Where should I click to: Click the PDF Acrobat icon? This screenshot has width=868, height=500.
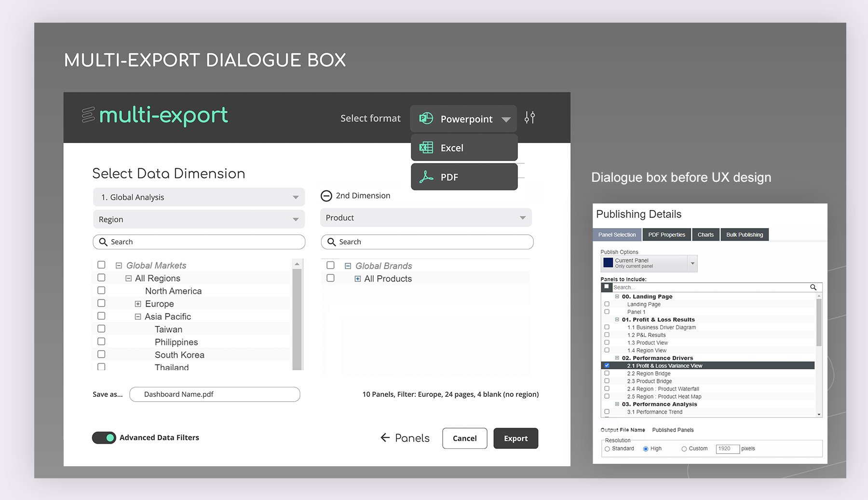(x=426, y=177)
